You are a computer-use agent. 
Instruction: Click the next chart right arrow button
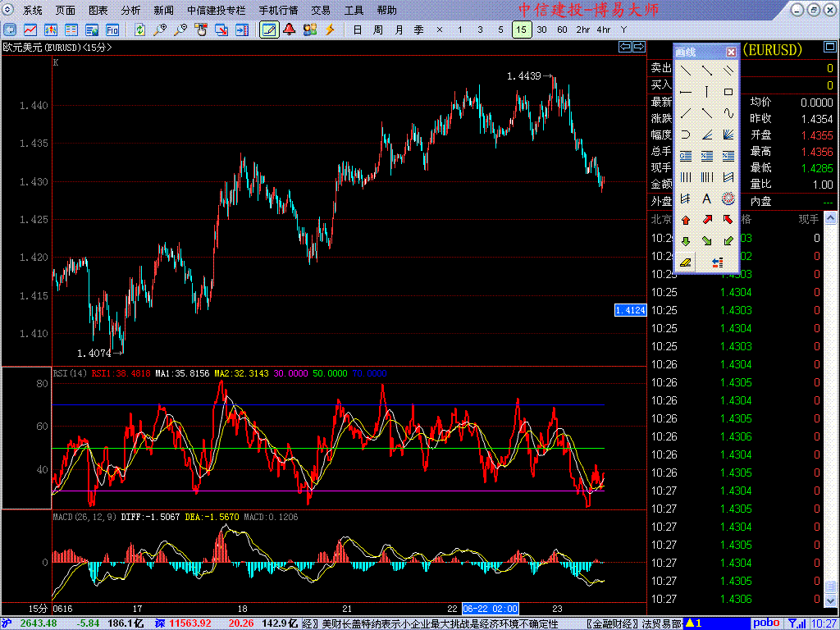(638, 47)
